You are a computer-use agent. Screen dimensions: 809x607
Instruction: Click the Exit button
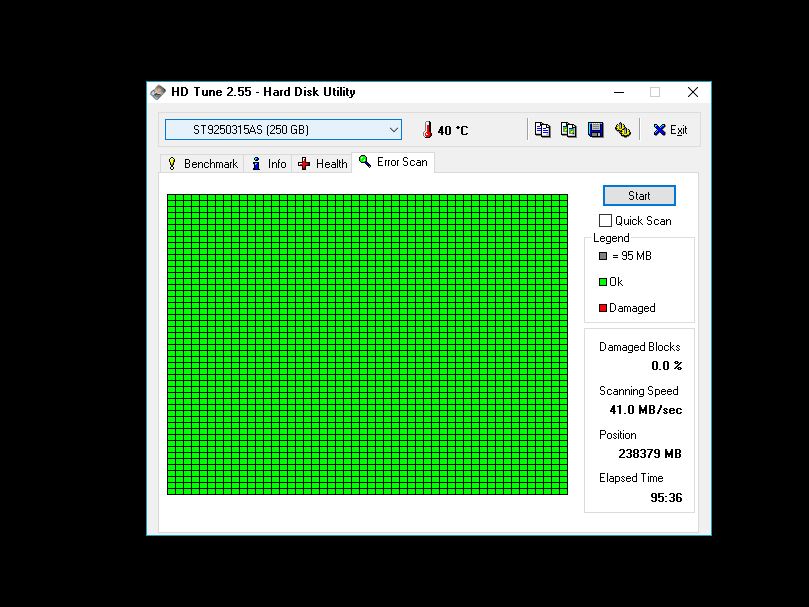(x=670, y=130)
